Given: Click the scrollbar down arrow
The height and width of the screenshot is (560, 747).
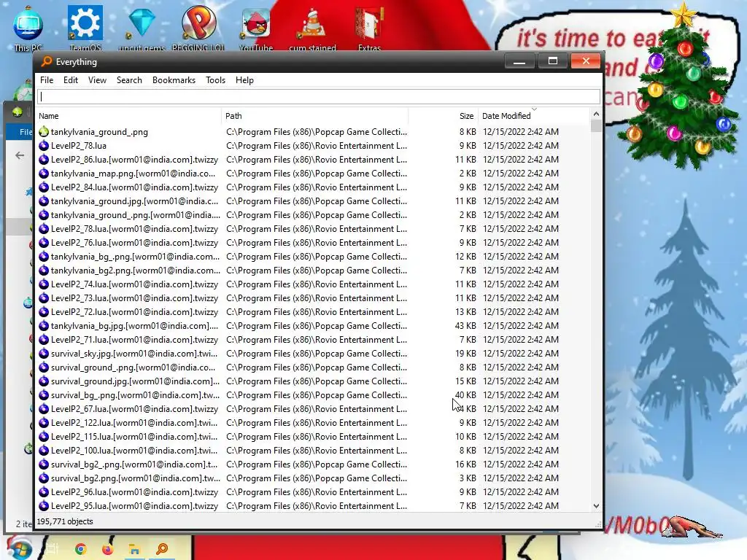Looking at the screenshot, I should pyautogui.click(x=596, y=506).
